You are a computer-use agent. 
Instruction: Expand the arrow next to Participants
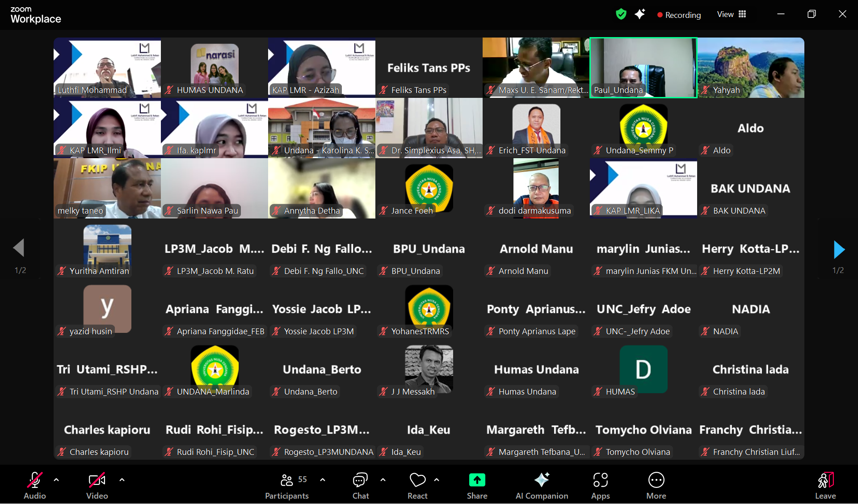[323, 480]
